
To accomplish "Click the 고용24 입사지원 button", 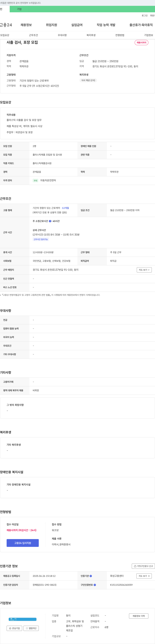I will click(23, 543).
